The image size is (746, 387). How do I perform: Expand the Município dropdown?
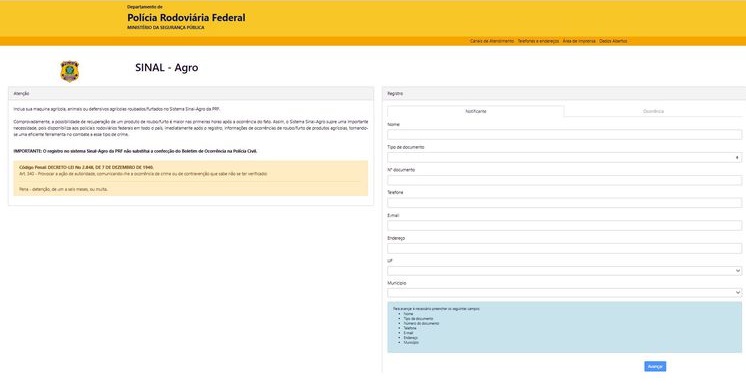(564, 293)
